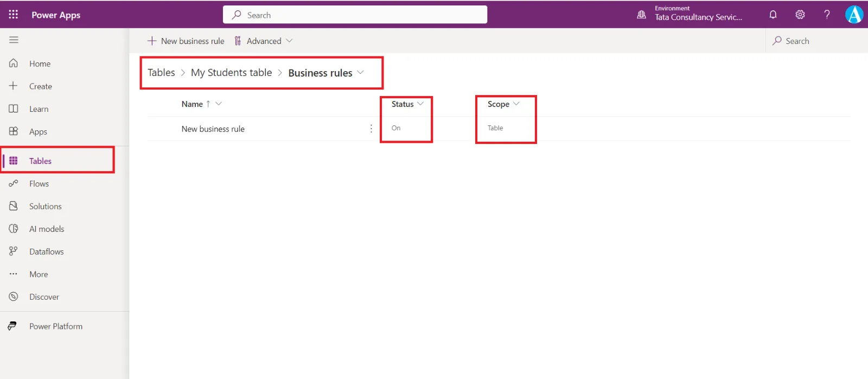Screen dimensions: 868x379
Task: Click the Power Apps title
Action: coord(56,15)
